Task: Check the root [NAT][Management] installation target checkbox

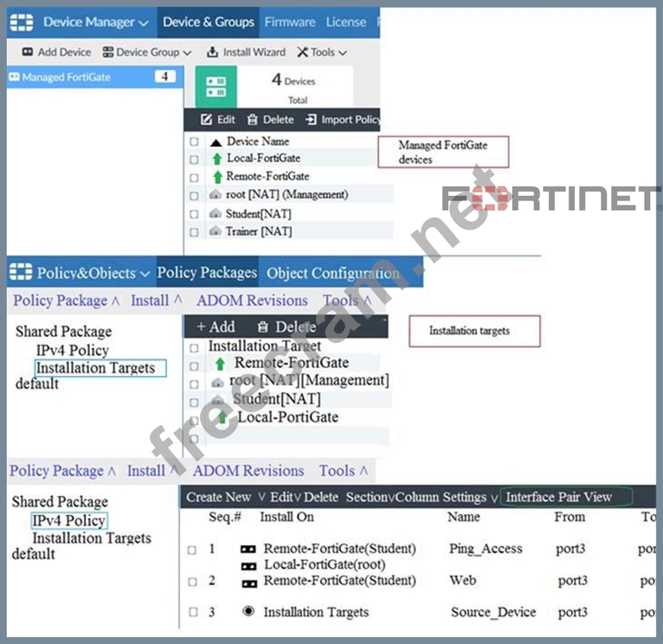Action: [x=194, y=385]
